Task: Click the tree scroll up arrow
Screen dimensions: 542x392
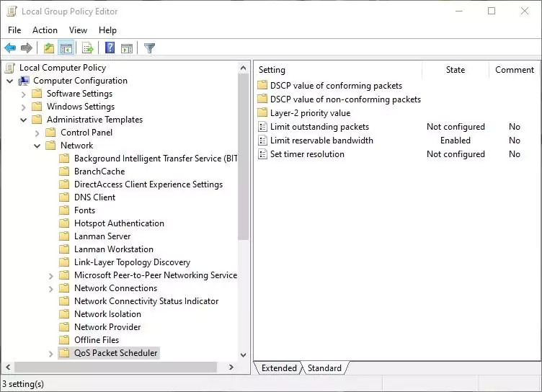Action: click(x=244, y=68)
